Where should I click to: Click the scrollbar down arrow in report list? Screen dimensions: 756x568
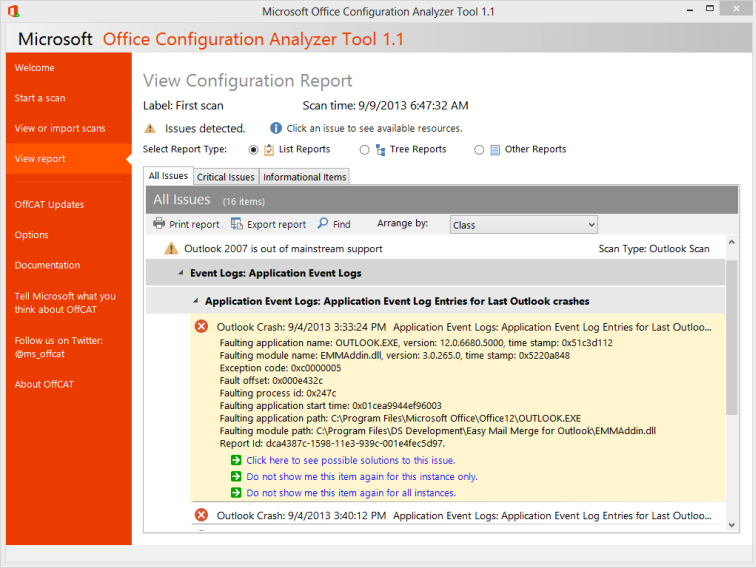(732, 524)
